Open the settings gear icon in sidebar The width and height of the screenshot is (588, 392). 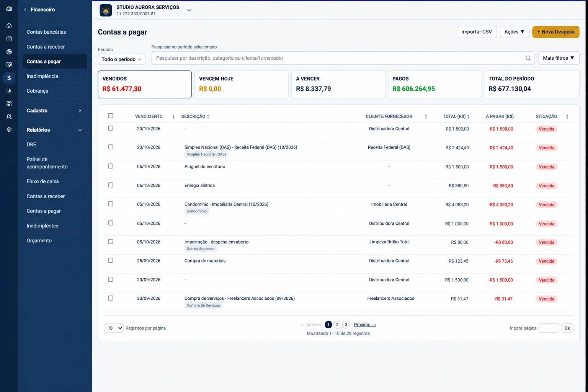point(9,130)
